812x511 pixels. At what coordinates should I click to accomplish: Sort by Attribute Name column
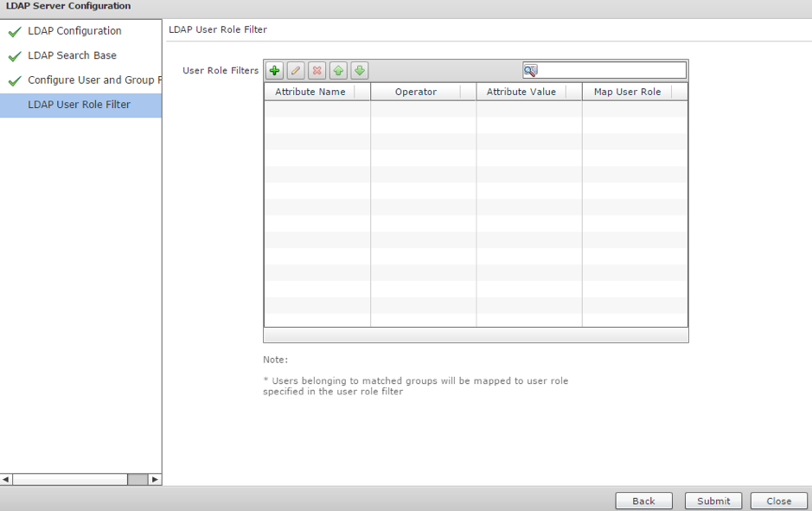point(310,92)
